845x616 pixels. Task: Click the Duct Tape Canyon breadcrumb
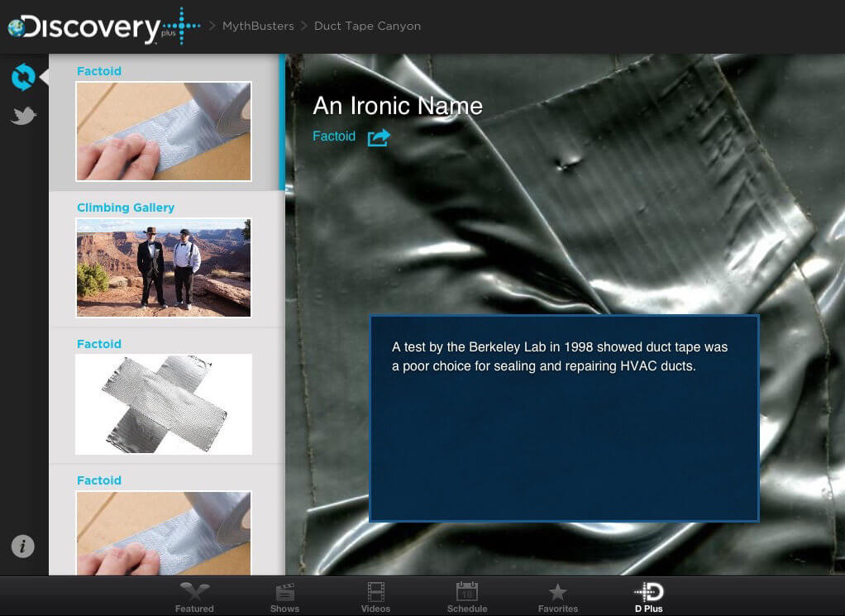click(x=367, y=26)
